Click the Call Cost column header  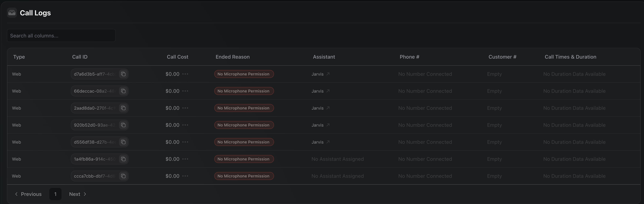tap(177, 57)
